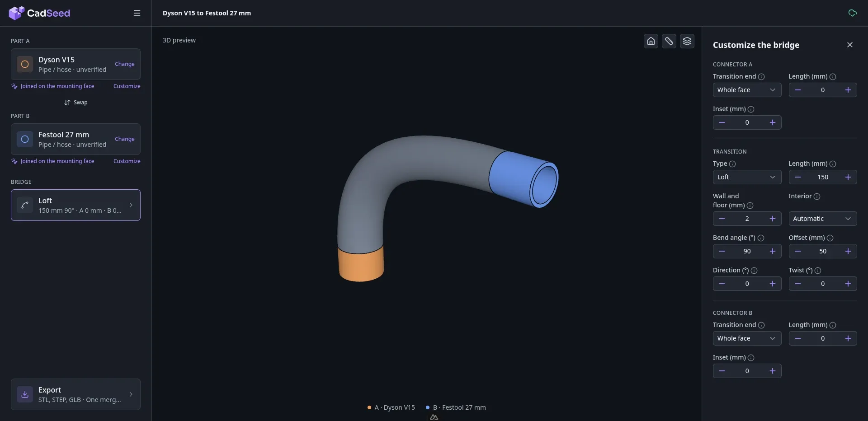
Task: Click the Offset value field
Action: pyautogui.click(x=823, y=251)
